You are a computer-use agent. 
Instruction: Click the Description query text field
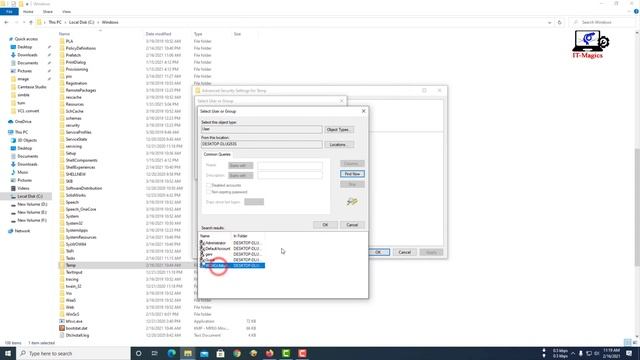[x=290, y=176]
